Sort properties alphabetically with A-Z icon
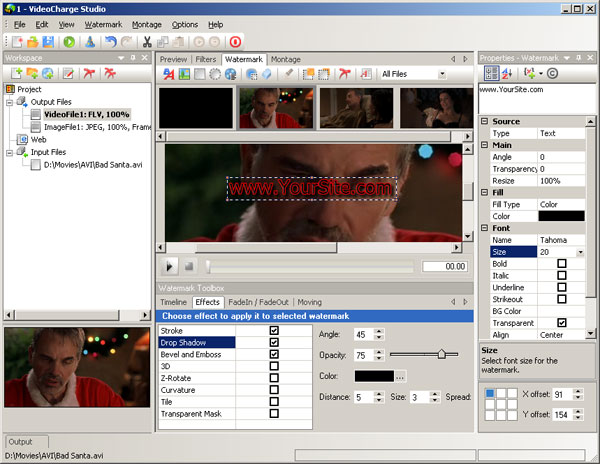Screen dimensions: 600x464 click(507, 73)
